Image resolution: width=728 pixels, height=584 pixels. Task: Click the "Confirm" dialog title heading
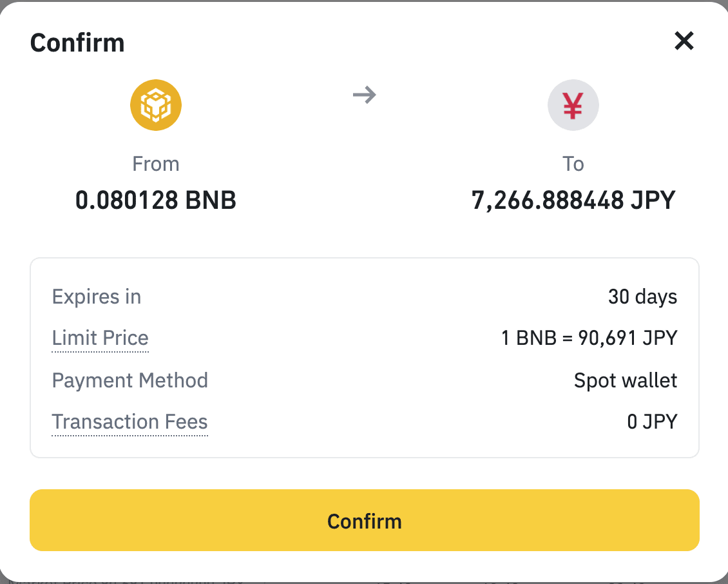[x=77, y=43]
